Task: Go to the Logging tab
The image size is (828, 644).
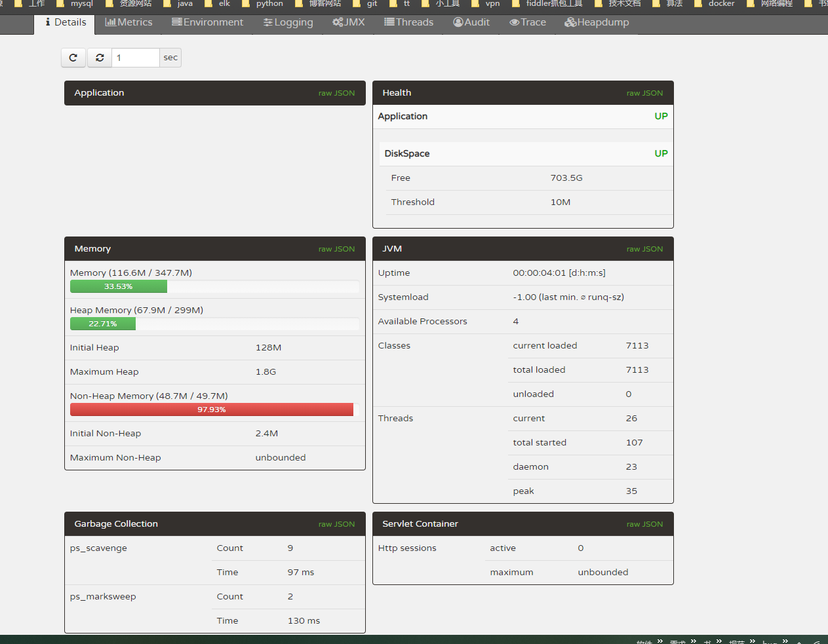Action: (288, 22)
